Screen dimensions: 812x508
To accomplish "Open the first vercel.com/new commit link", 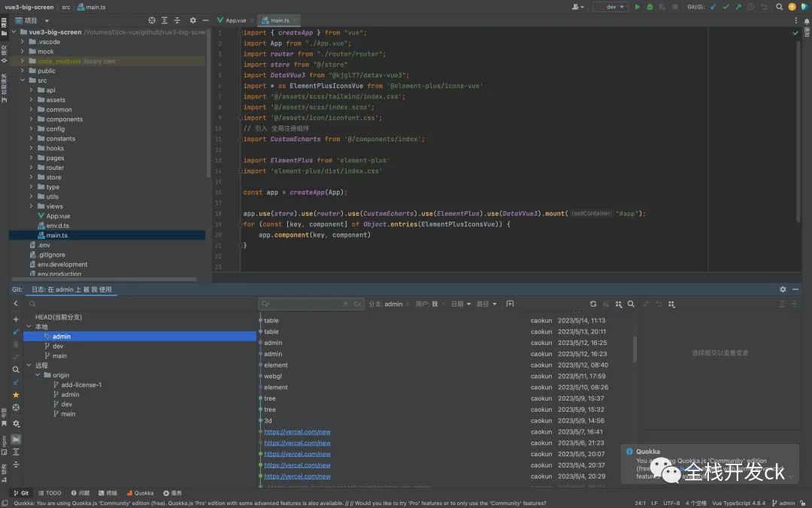I will click(x=297, y=432).
